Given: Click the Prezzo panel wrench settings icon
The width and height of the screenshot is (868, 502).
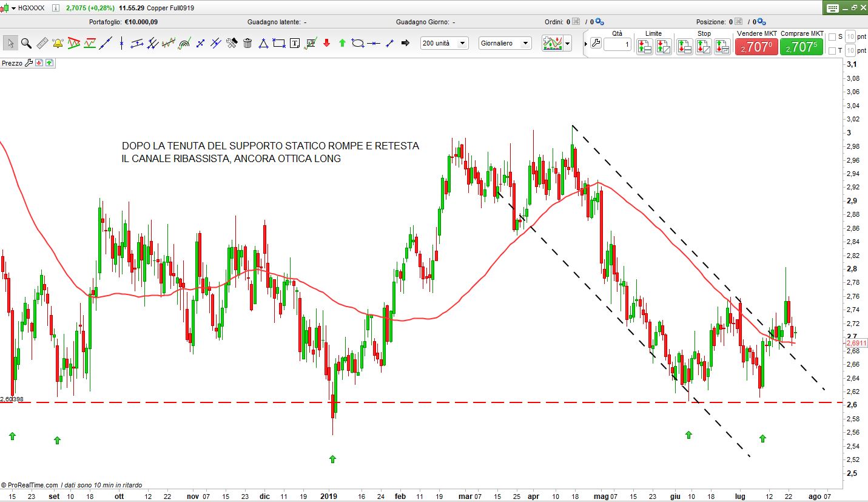Looking at the screenshot, I should coord(29,63).
